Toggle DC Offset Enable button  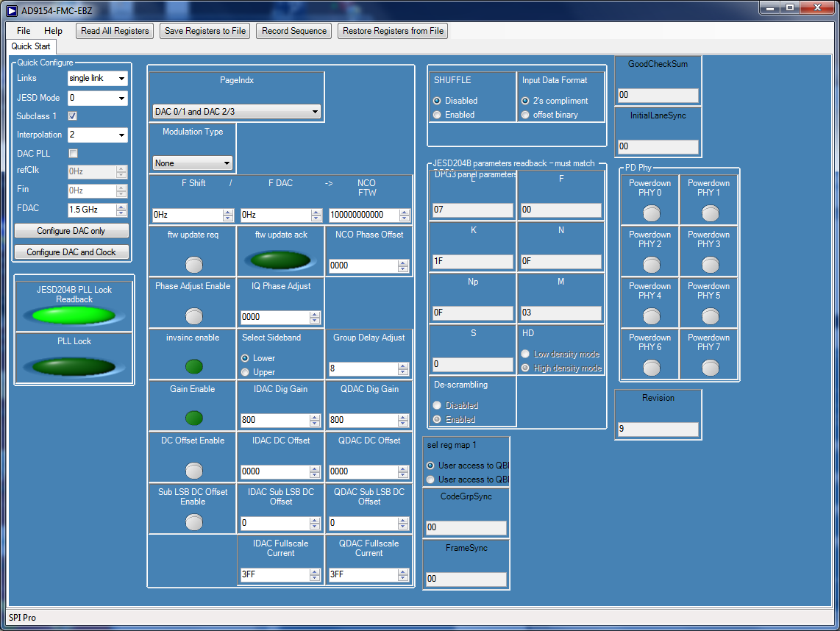[194, 470]
